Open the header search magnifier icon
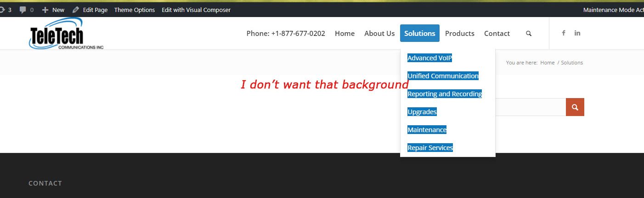Viewport: 644px width, 198px height. [x=529, y=34]
